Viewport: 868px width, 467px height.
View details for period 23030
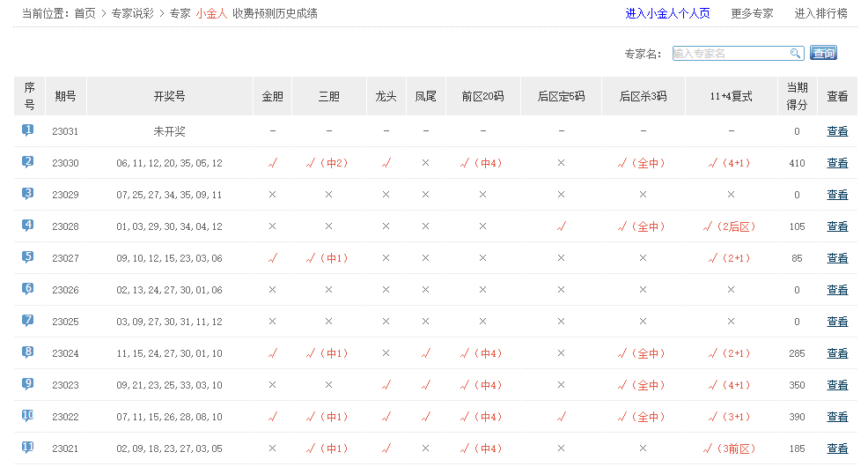tap(837, 163)
